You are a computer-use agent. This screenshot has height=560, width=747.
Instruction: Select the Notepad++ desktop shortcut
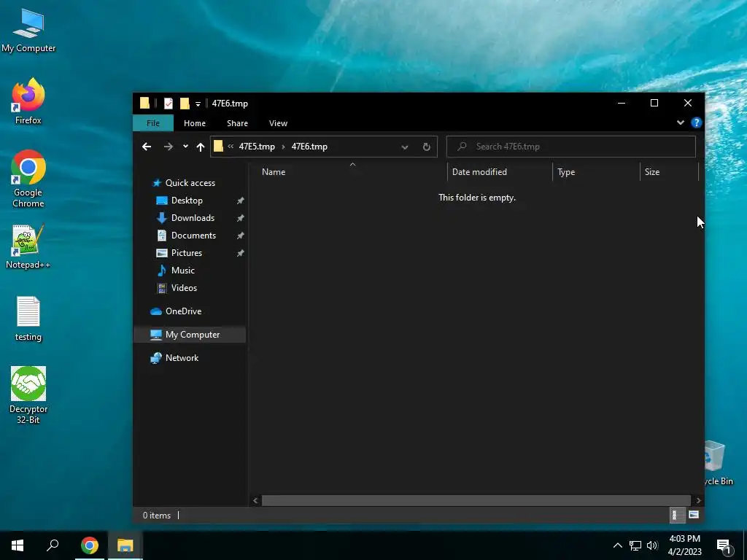[28, 246]
